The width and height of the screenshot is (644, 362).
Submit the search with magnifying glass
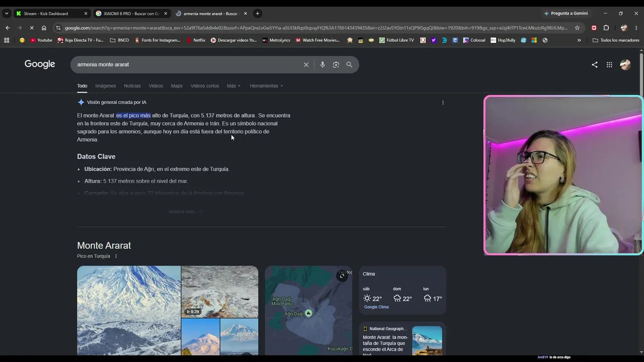coord(349,64)
